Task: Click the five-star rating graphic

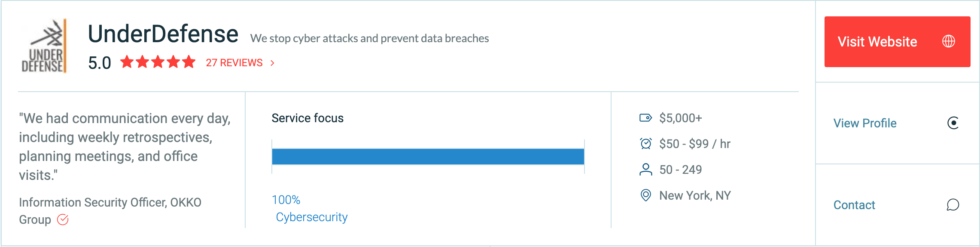Action: tap(158, 62)
